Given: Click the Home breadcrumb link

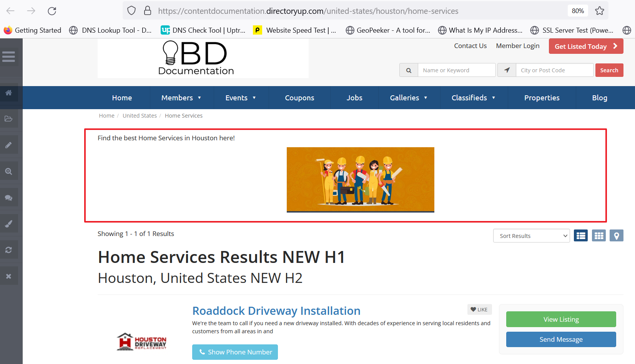Looking at the screenshot, I should point(106,116).
